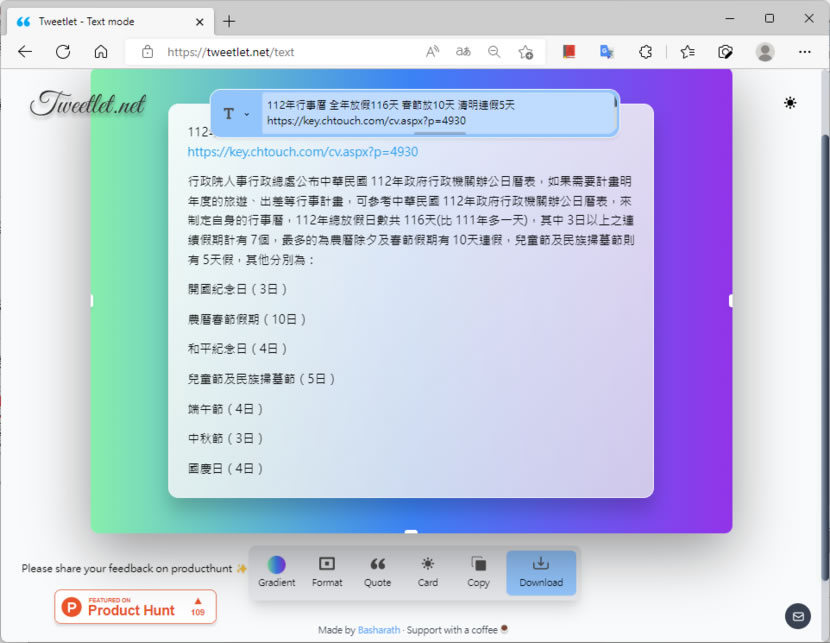The height and width of the screenshot is (643, 830).
Task: Click the 開國紀念日（3日）line
Action: pyautogui.click(x=238, y=289)
